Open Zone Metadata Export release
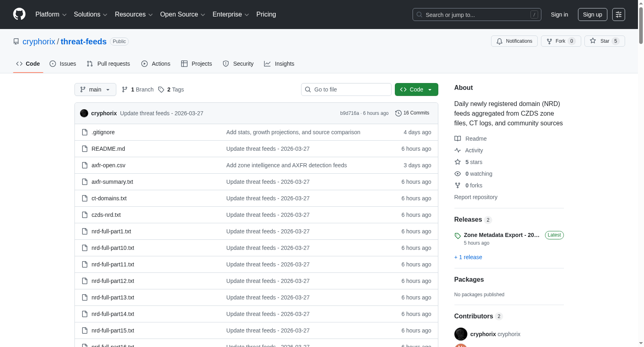This screenshot has height=347, width=644. click(x=502, y=235)
